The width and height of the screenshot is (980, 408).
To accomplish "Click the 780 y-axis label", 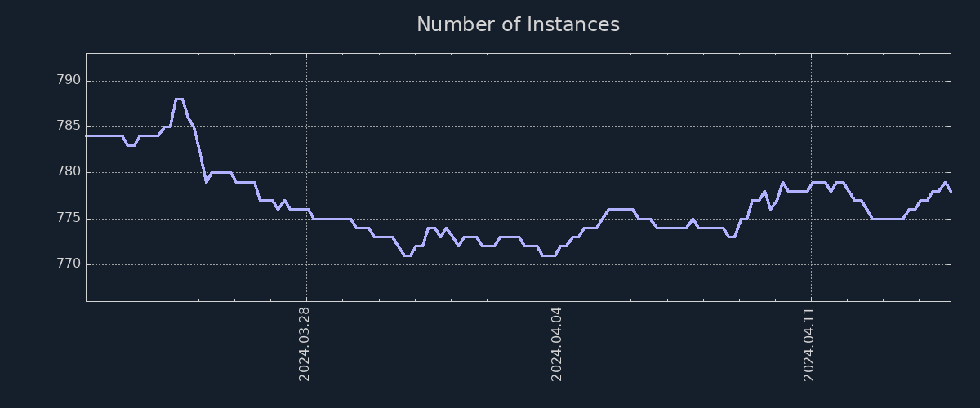I will [68, 172].
